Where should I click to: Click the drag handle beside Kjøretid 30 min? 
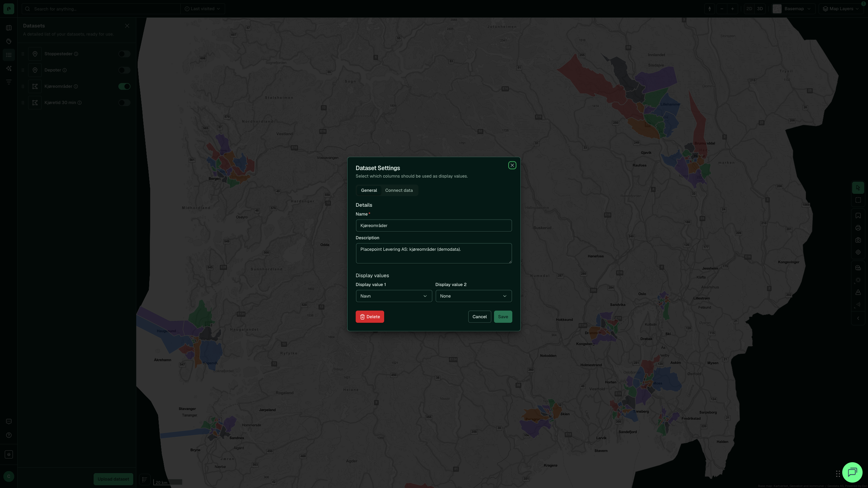click(x=23, y=103)
